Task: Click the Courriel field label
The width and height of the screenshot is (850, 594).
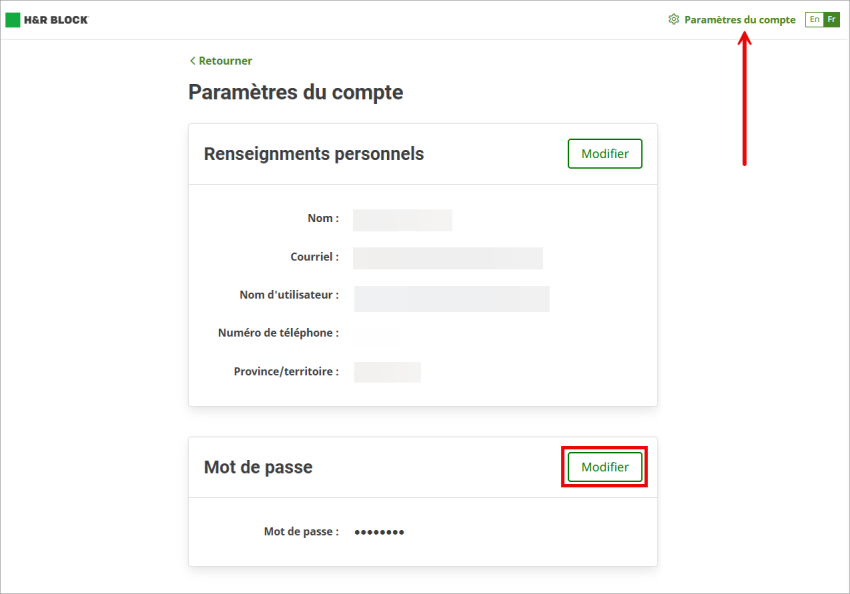Action: (x=314, y=257)
